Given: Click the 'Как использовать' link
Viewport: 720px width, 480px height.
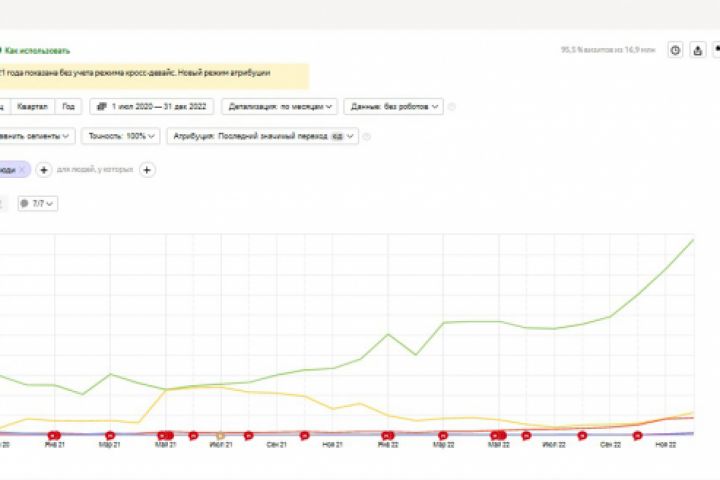Looking at the screenshot, I should 38,49.
